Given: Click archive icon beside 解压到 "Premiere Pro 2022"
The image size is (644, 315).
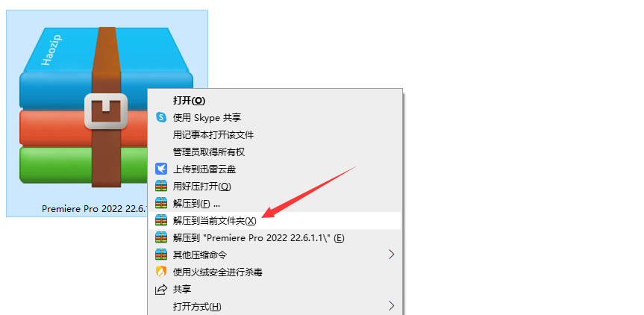Looking at the screenshot, I should click(161, 238).
